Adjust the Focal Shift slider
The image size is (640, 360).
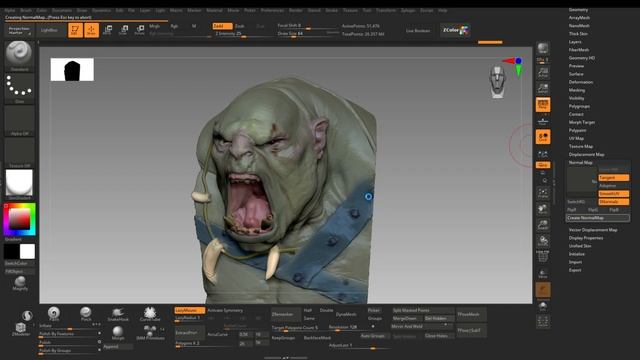(x=307, y=26)
